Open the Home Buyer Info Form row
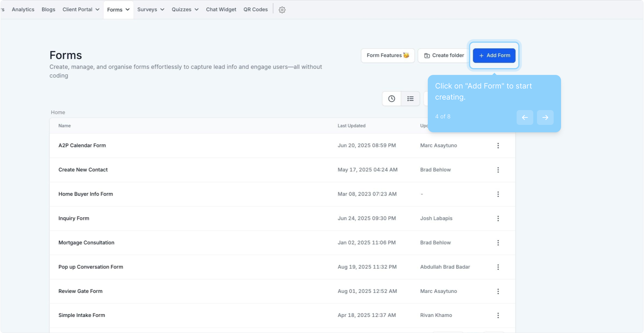The height and width of the screenshot is (333, 644). click(86, 194)
